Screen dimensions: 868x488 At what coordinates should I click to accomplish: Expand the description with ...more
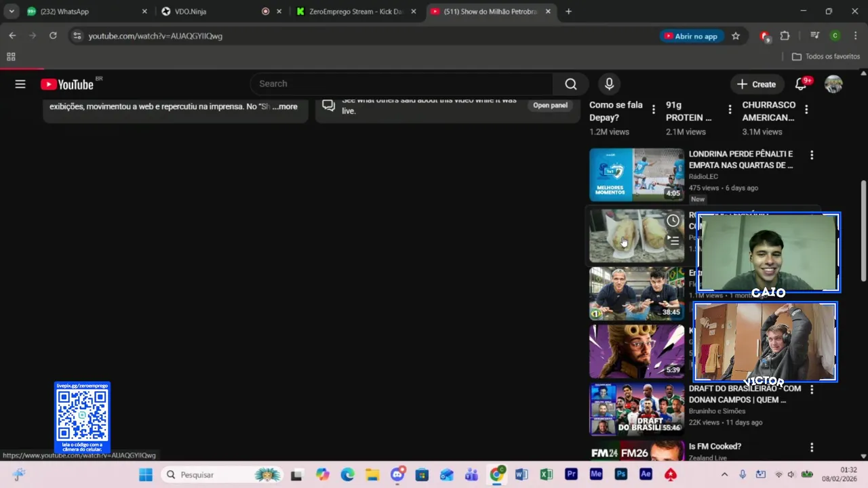pyautogui.click(x=285, y=106)
